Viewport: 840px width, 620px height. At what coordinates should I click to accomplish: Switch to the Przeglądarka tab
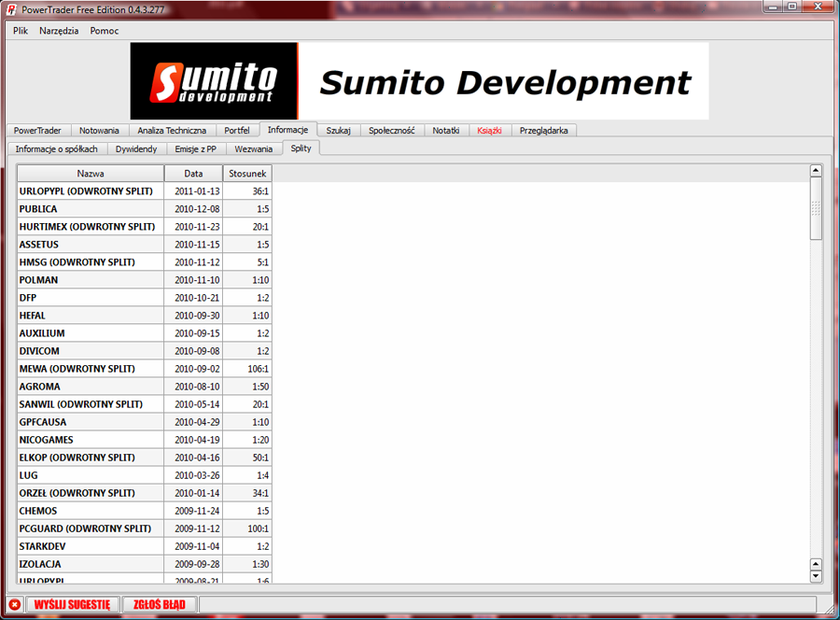tap(544, 130)
